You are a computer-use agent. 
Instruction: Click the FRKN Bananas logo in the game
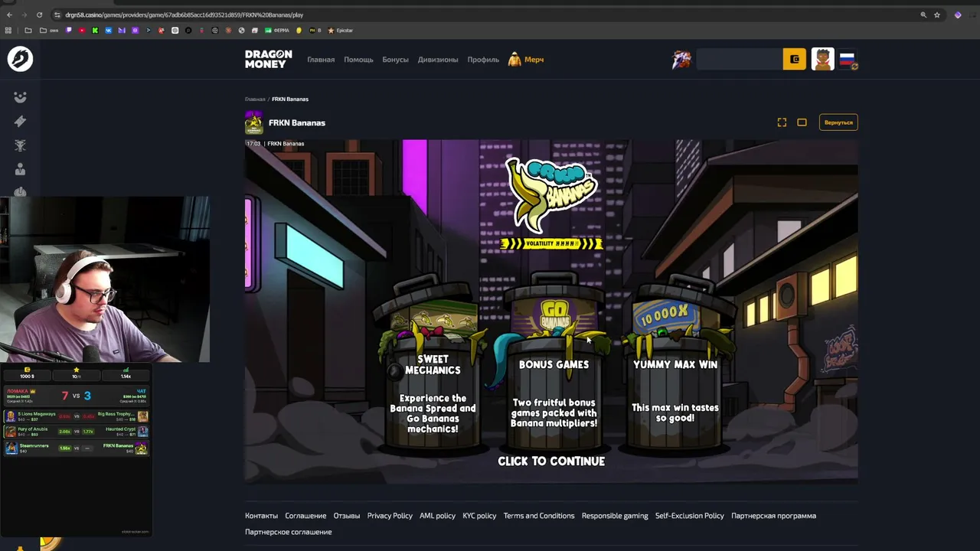(x=551, y=194)
